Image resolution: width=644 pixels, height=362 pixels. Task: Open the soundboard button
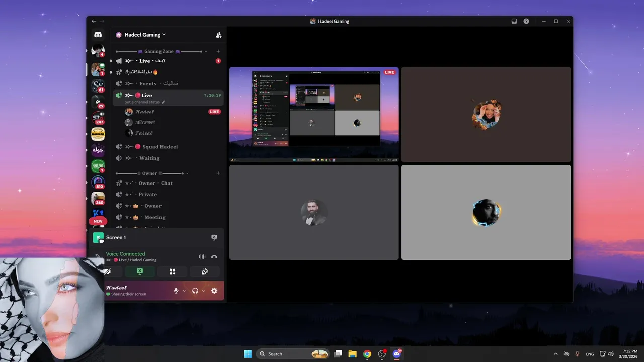click(x=205, y=271)
